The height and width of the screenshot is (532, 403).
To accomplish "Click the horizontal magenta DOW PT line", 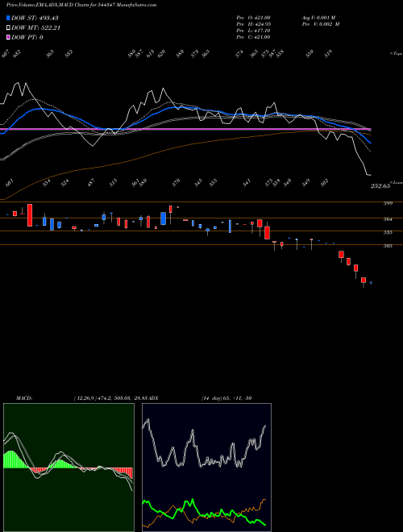I will tap(185, 129).
